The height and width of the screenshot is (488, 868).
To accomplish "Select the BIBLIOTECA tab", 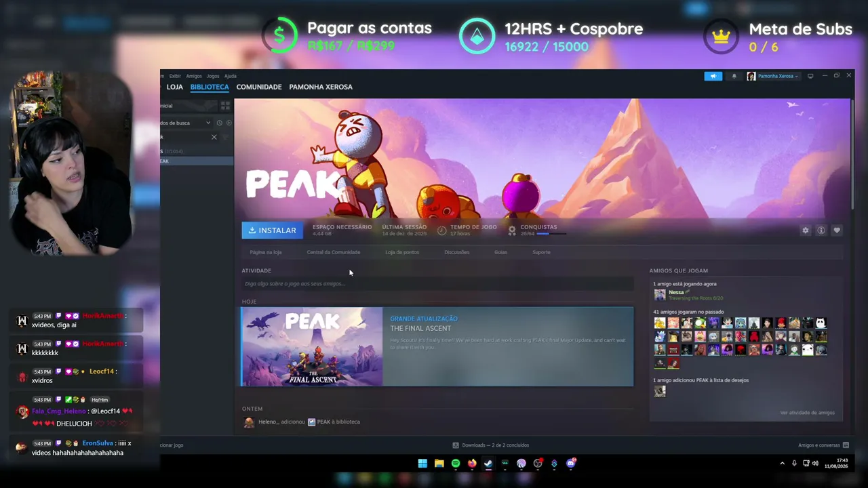I will pyautogui.click(x=210, y=87).
